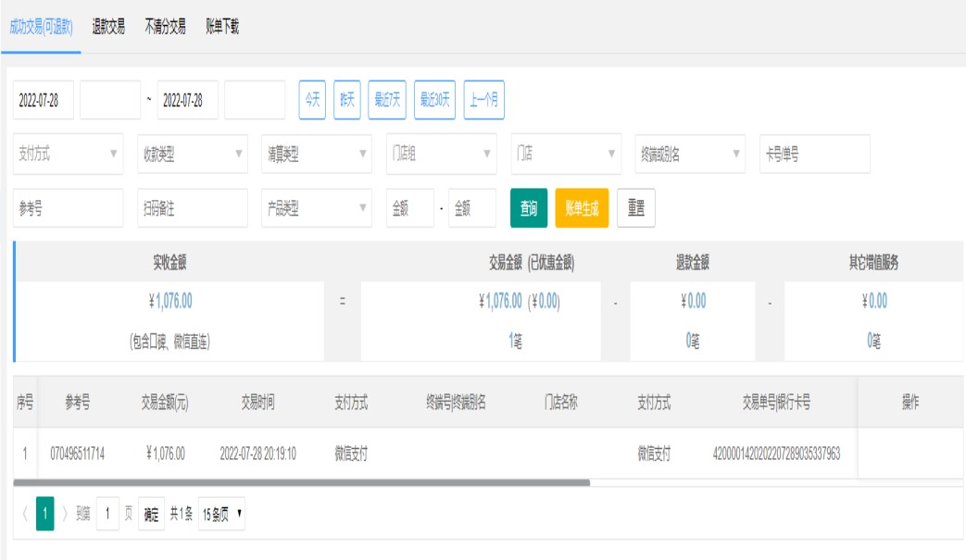This screenshot has height=560, width=966.
Task: Open the 收款类型 dropdown
Action: [x=193, y=155]
